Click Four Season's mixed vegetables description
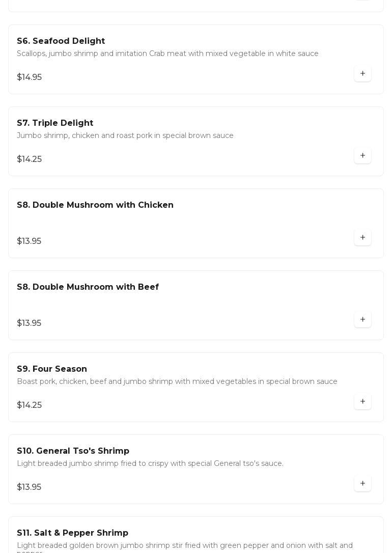 point(177,382)
